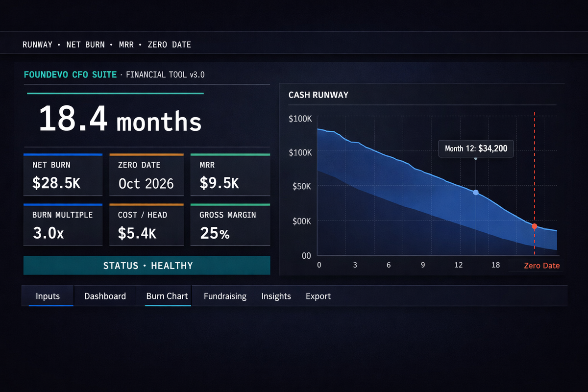Click the STATUS HEALTHY banner
The width and height of the screenshot is (588, 392).
[147, 265]
